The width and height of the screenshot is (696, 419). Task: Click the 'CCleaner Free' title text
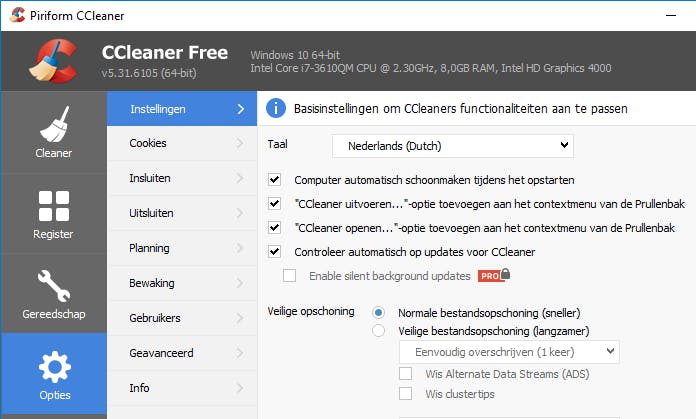tap(165, 52)
